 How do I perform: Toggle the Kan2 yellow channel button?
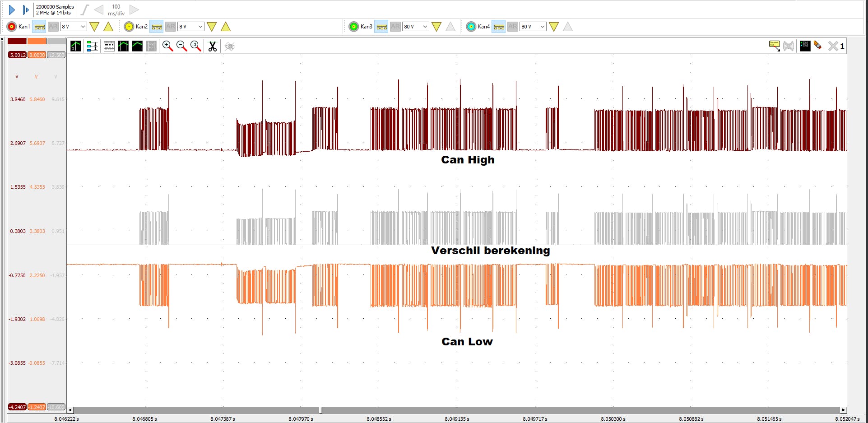(x=129, y=27)
